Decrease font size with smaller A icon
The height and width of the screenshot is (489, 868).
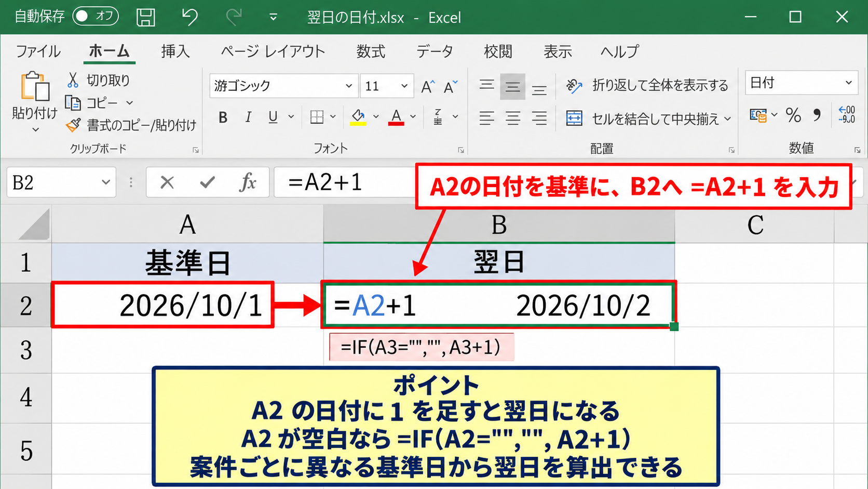[451, 86]
